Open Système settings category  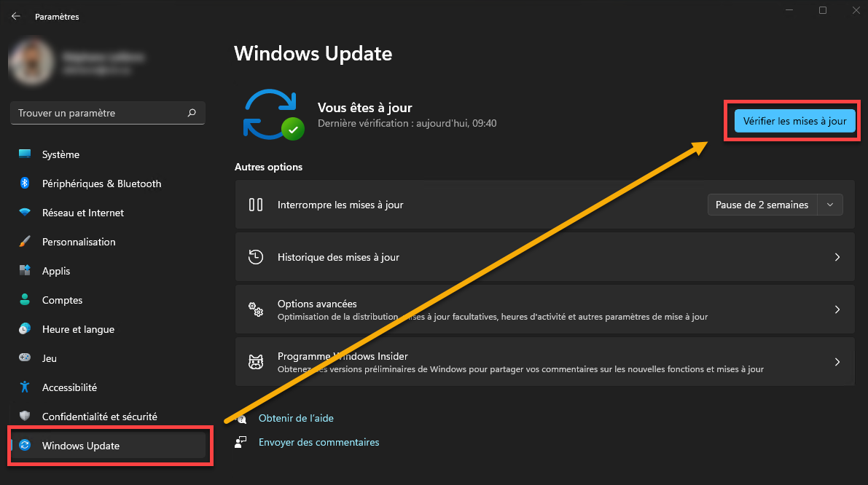(x=108, y=154)
